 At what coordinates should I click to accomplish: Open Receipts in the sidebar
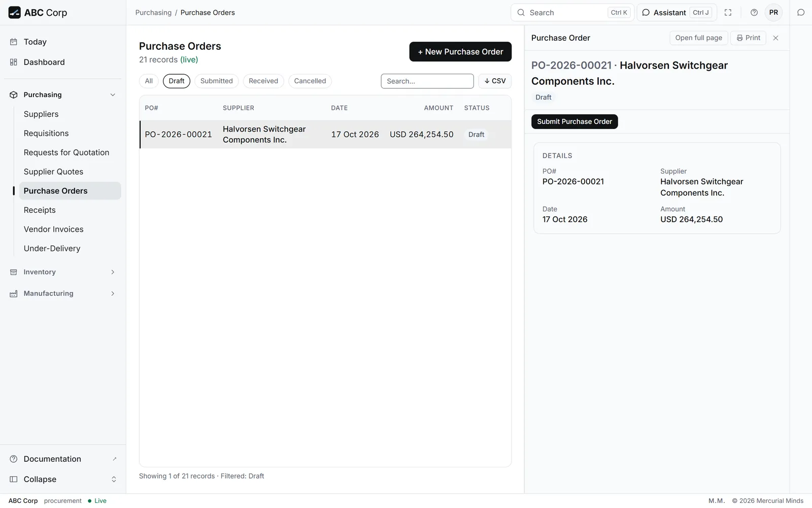[70, 210]
